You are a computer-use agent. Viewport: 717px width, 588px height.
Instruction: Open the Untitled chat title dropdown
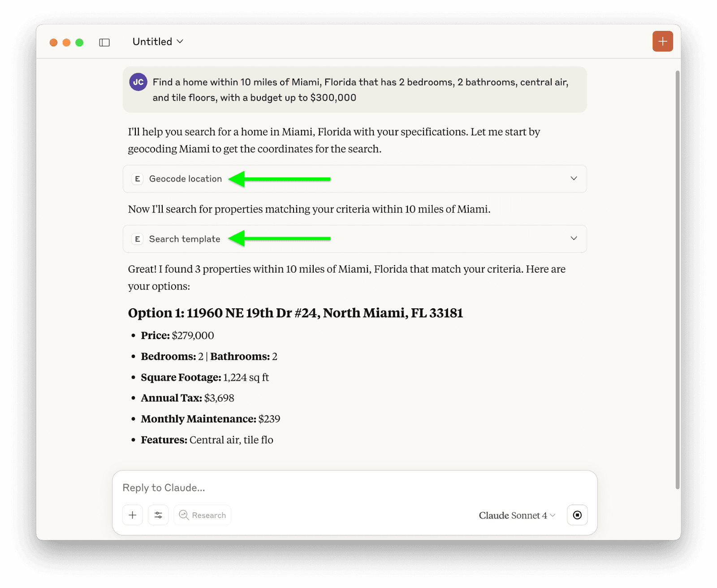coord(158,42)
